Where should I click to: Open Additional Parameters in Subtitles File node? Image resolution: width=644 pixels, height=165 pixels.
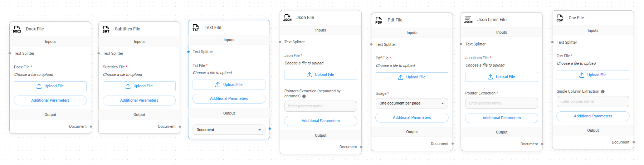(x=139, y=101)
